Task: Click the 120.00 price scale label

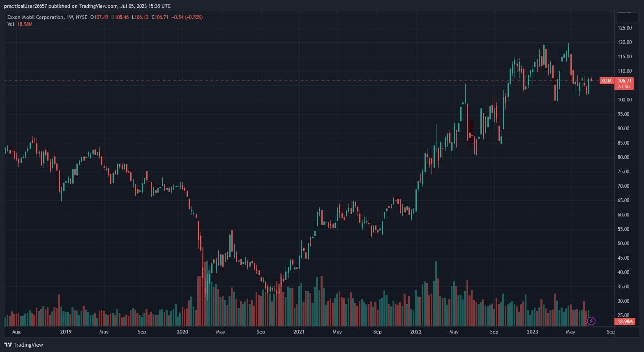Action: pos(625,42)
